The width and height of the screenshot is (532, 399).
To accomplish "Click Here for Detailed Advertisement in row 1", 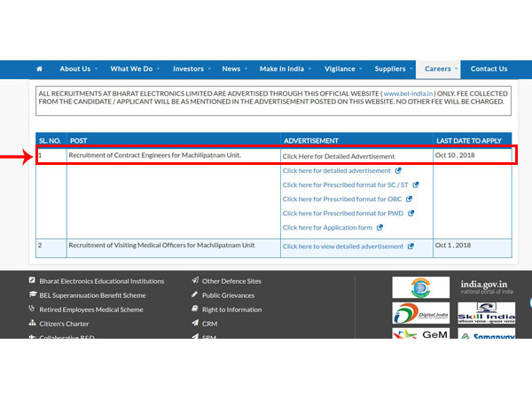I will (x=339, y=156).
